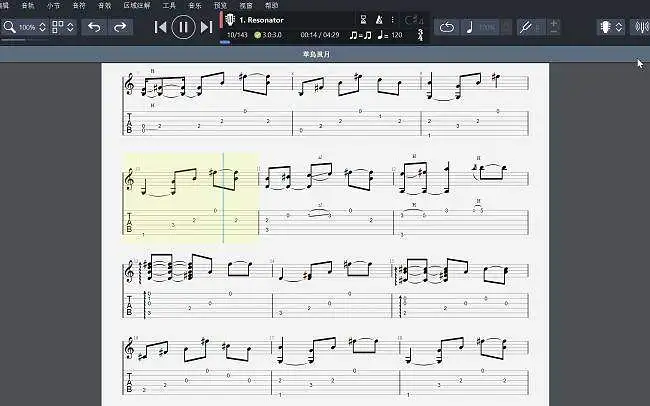Click the tempo quarter note = 120
This screenshot has height=406, width=650.
pyautogui.click(x=390, y=35)
